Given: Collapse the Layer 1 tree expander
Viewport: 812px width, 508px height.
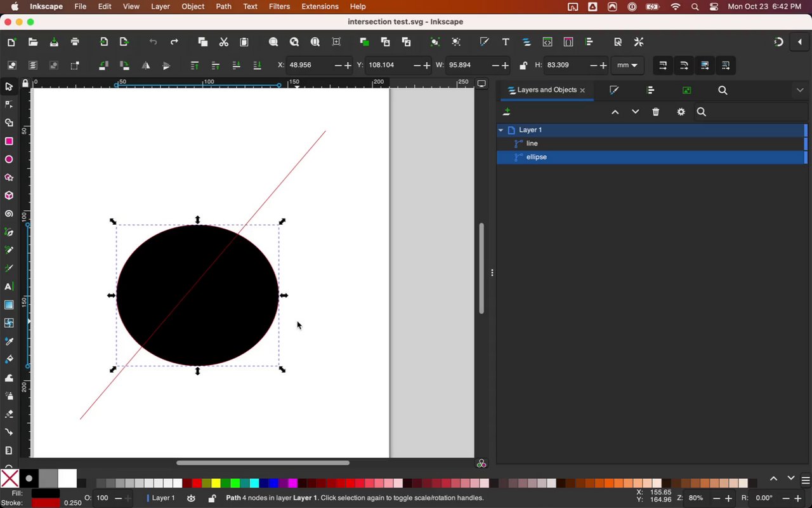Looking at the screenshot, I should (501, 130).
